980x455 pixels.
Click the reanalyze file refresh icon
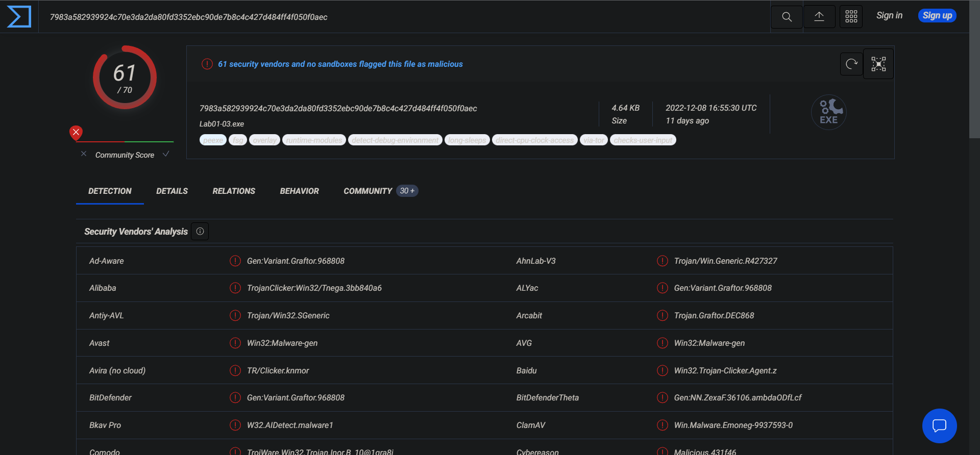coord(851,64)
